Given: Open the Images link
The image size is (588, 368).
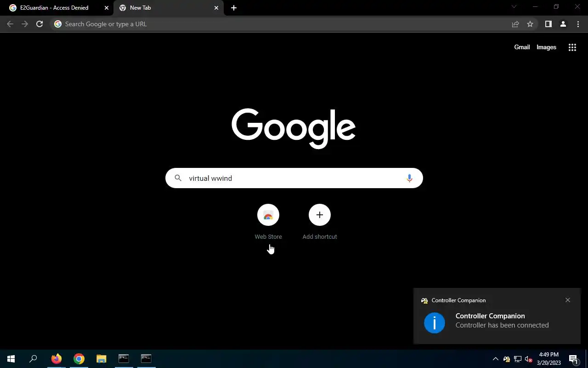Looking at the screenshot, I should pos(546,47).
